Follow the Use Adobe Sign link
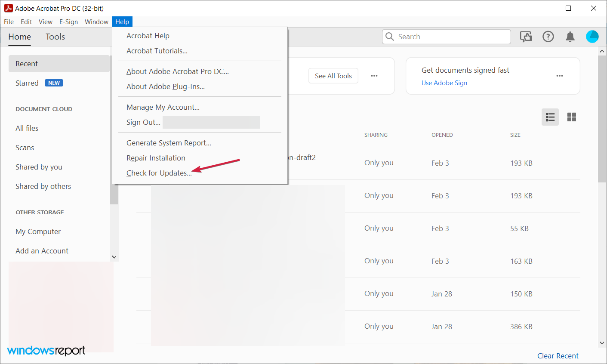Screen dimensions: 607x364 click(444, 83)
